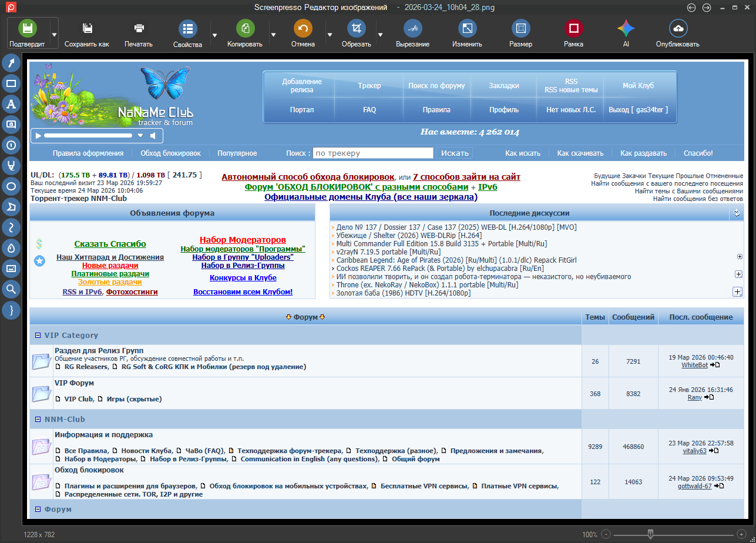The height and width of the screenshot is (543, 756).
Task: Open the Рамка frame tool
Action: coord(573,33)
